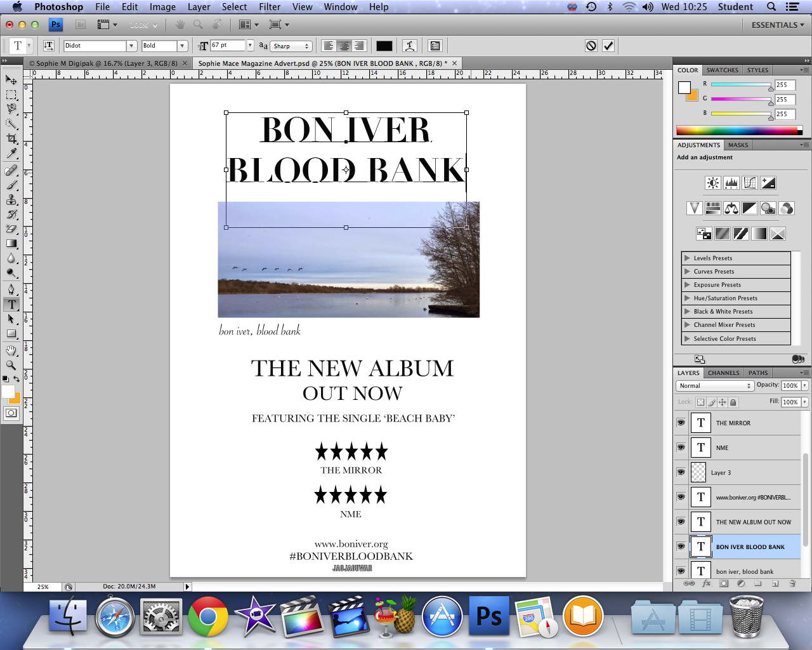The height and width of the screenshot is (650, 812).
Task: Expand Hue/Saturation Presets
Action: (687, 298)
